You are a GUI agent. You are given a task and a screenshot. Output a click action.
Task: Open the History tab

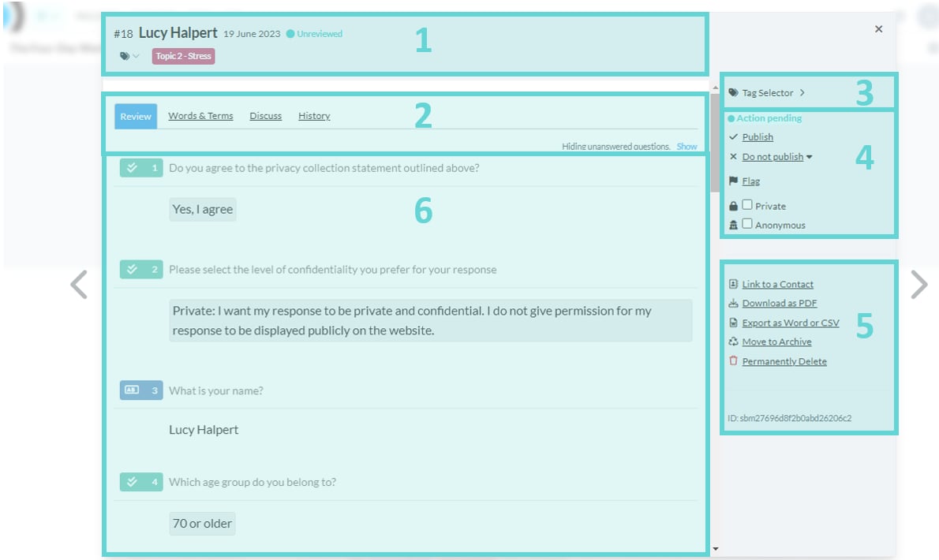314,116
